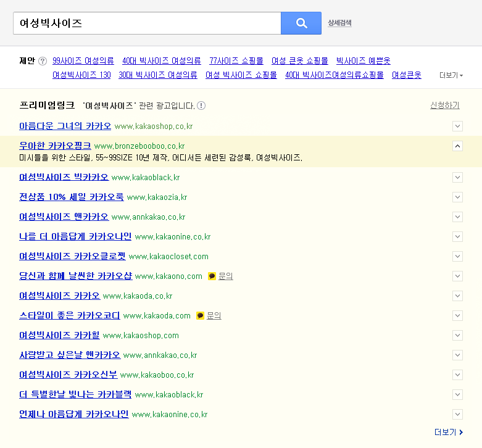Click the www.kakaocloset.com URL
This screenshot has height=448, width=482.
pyautogui.click(x=168, y=257)
